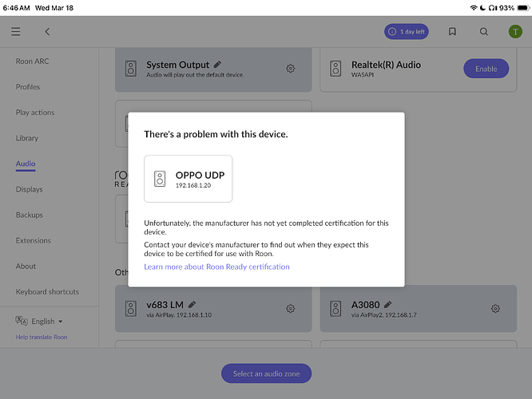Click the v683 LM speaker icon
Viewport: 532px width, 399px height.
131,309
